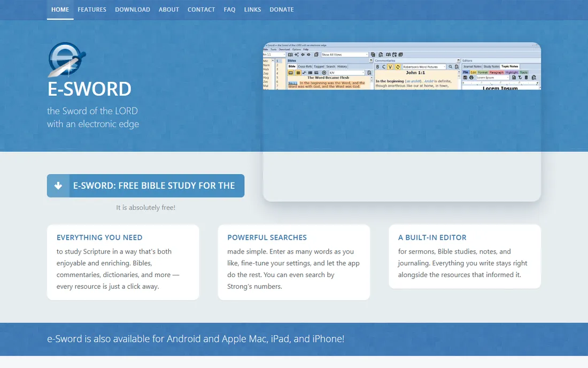Navigate to LINKS in the top menu
This screenshot has width=588, height=368.
click(x=252, y=10)
